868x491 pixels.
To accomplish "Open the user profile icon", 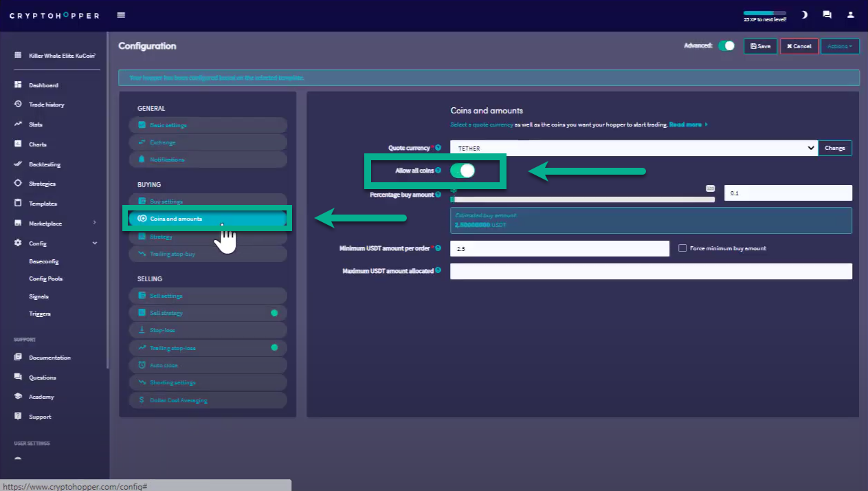I will [851, 14].
